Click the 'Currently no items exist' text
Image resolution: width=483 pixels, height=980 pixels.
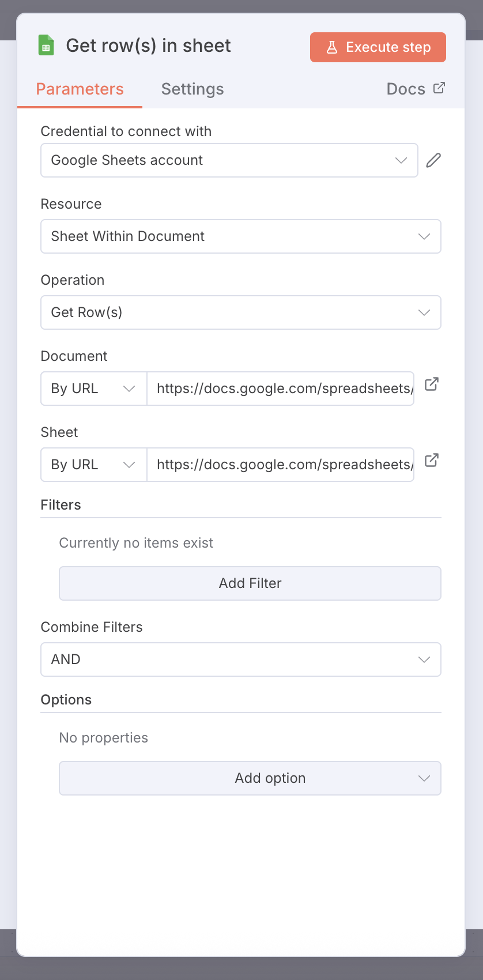pos(136,543)
